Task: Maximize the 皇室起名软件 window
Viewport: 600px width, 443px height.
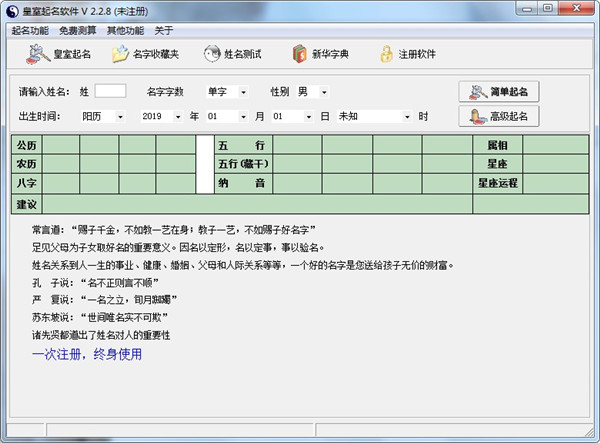Action: (548, 8)
